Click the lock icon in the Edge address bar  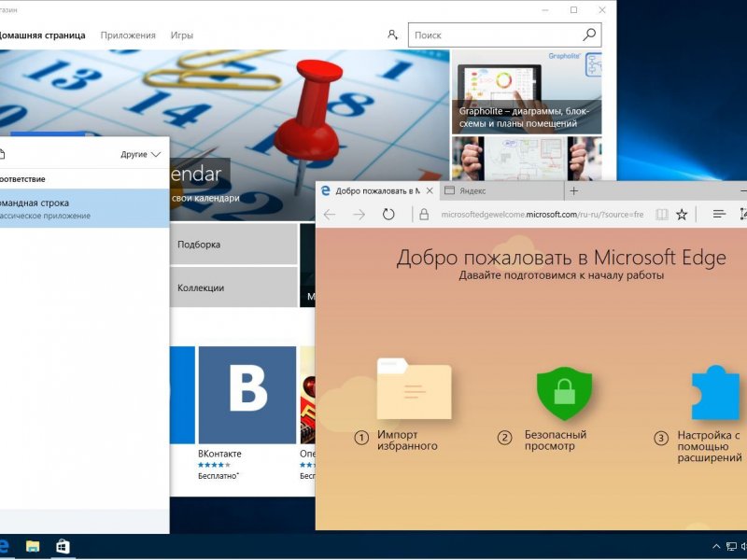click(424, 215)
